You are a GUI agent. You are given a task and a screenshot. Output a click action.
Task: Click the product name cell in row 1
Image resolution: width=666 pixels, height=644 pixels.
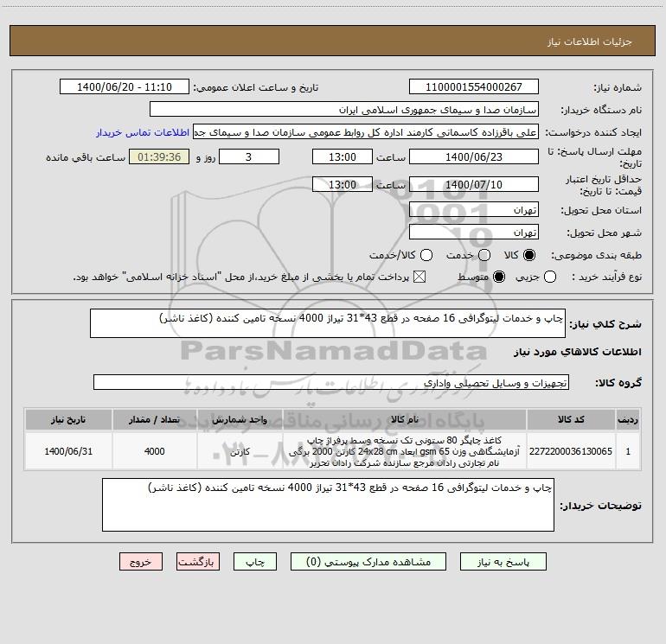pyautogui.click(x=405, y=451)
